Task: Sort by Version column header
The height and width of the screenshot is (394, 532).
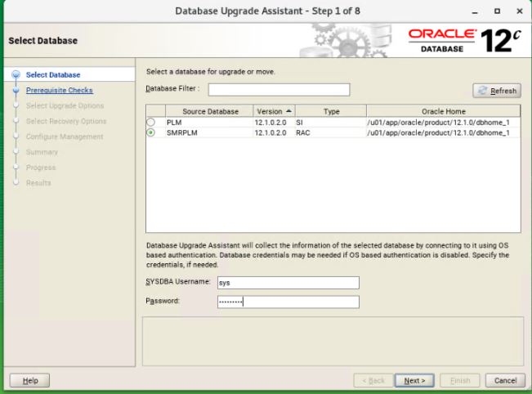Action: pos(274,111)
